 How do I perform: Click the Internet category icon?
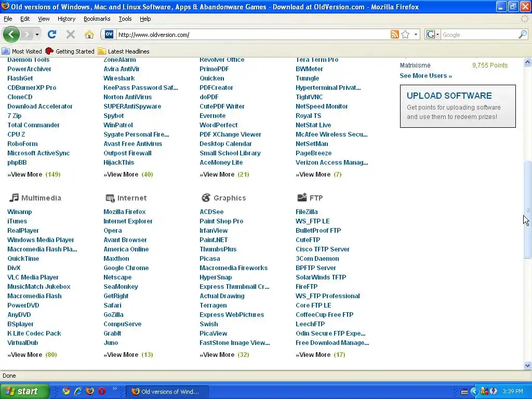(110, 198)
